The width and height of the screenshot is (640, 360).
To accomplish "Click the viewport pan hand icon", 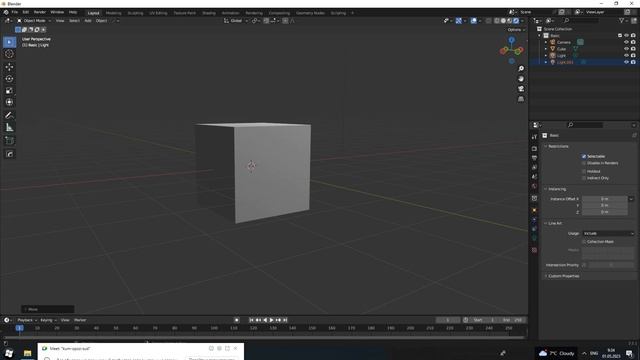I will (521, 79).
